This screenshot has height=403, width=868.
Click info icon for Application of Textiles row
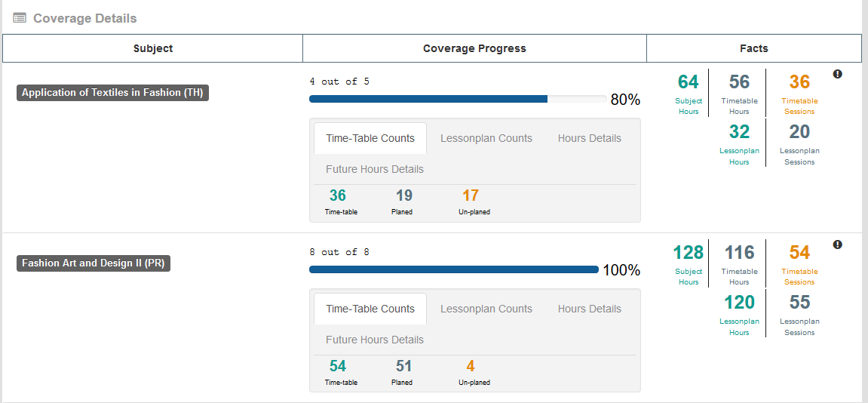[x=838, y=74]
